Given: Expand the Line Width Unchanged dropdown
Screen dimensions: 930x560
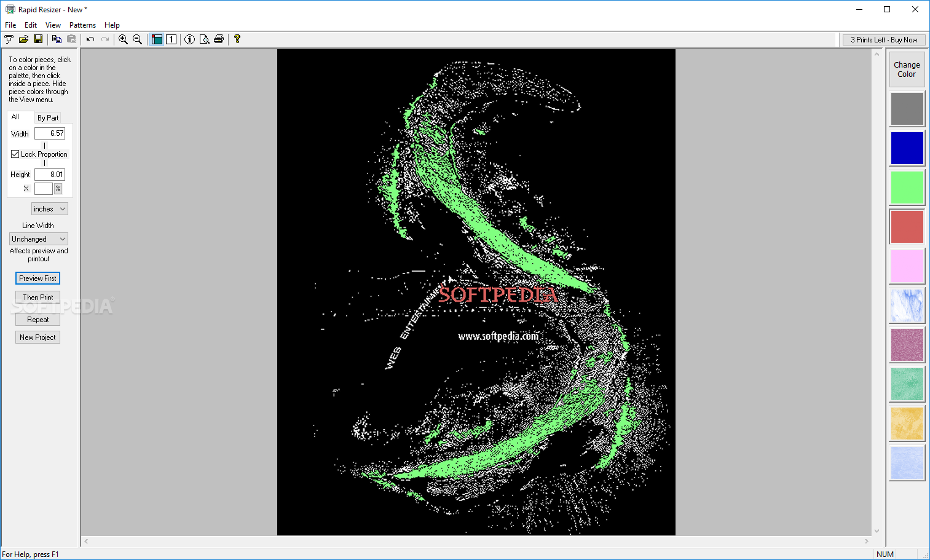Looking at the screenshot, I should [x=39, y=239].
